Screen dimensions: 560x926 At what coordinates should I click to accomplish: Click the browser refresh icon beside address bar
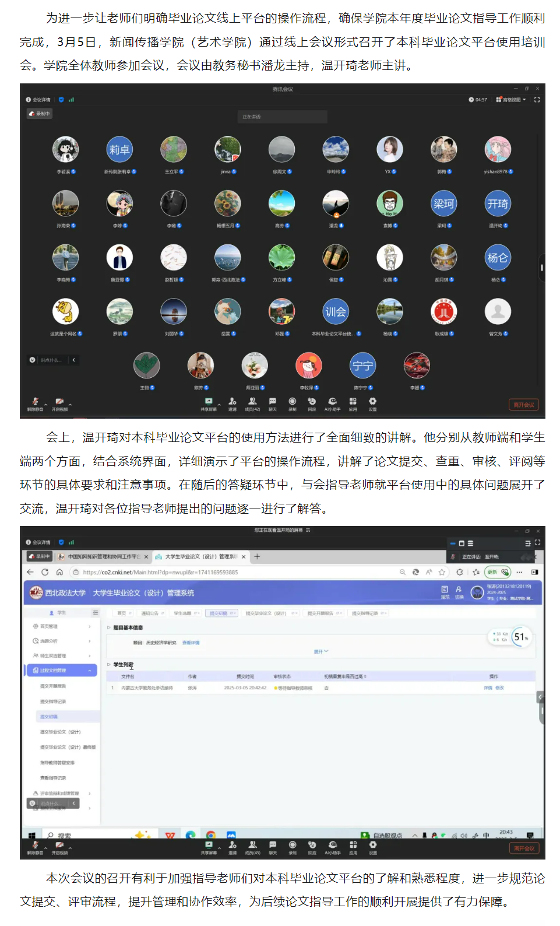click(45, 572)
